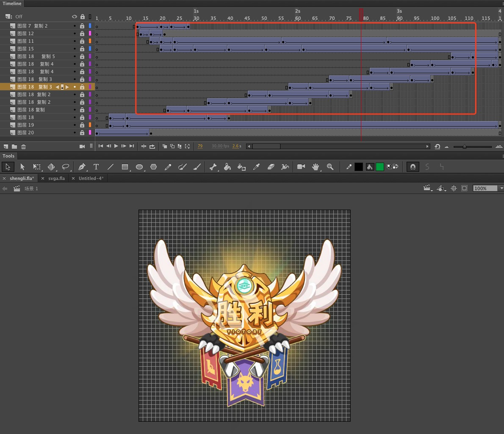Screen dimensions: 504x434
Task: Choose the Width tool
Action: [x=285, y=167]
